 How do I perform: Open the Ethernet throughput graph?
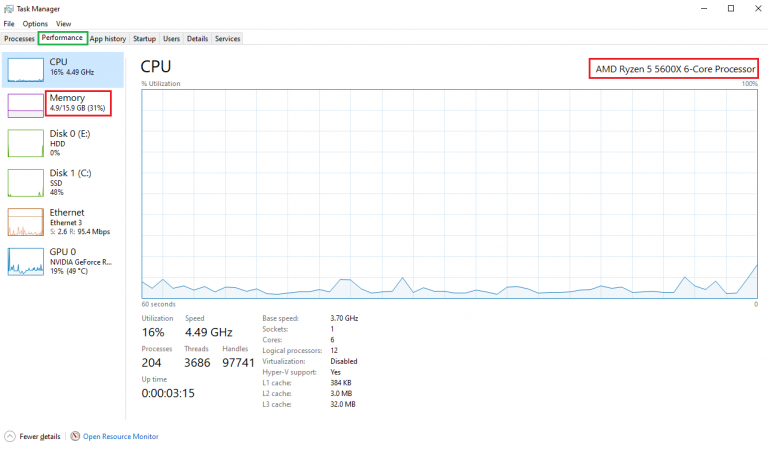click(26, 222)
